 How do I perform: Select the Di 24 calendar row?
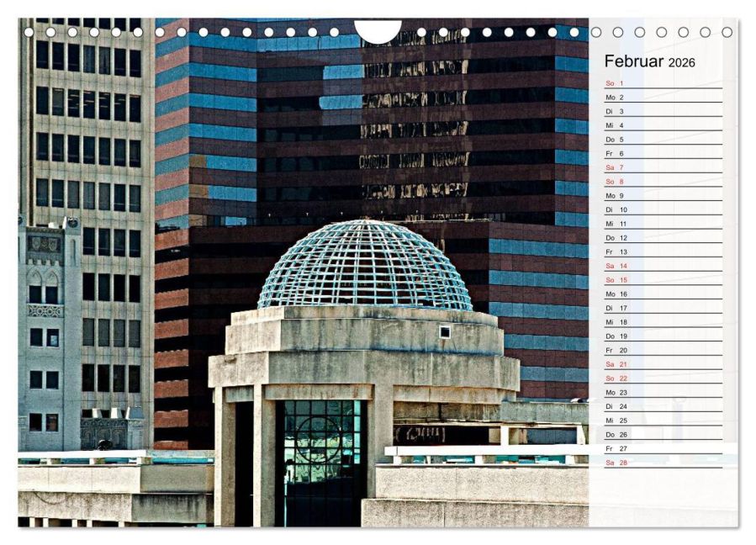click(663, 406)
